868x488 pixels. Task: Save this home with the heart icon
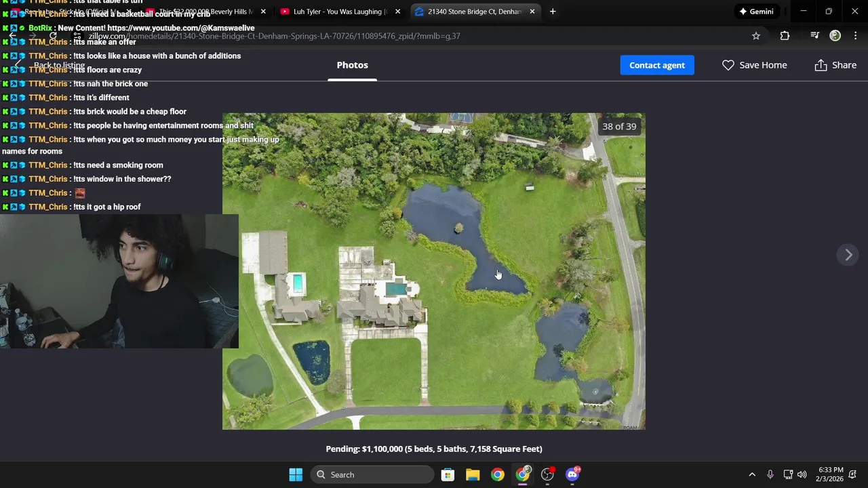pos(728,65)
